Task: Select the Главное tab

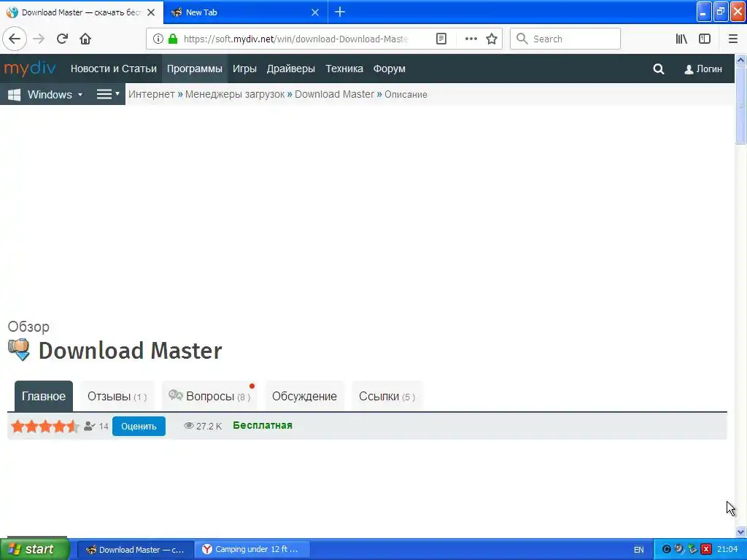Action: point(44,396)
